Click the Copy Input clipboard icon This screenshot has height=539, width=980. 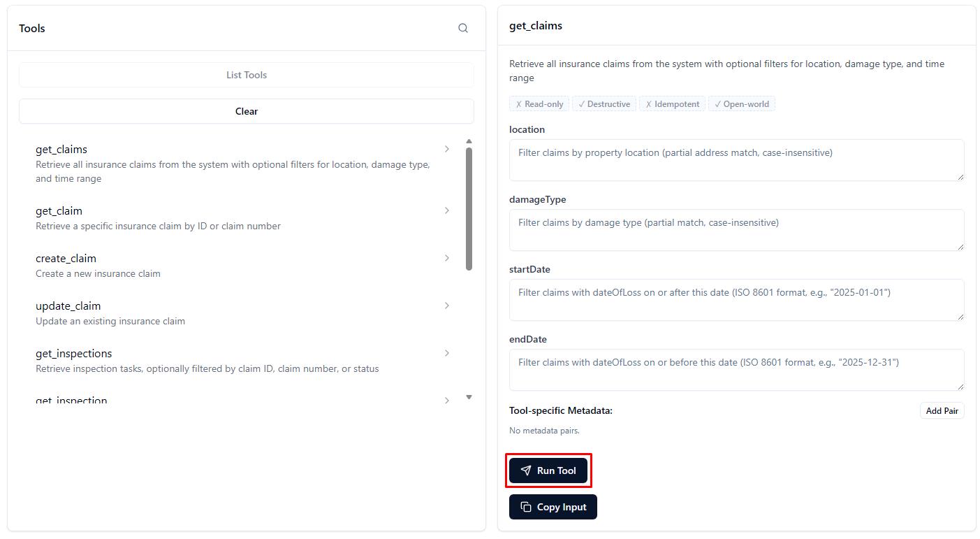click(526, 507)
